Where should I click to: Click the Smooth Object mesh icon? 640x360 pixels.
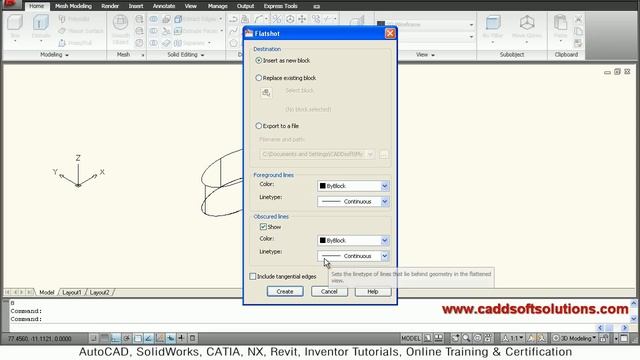pos(120,22)
